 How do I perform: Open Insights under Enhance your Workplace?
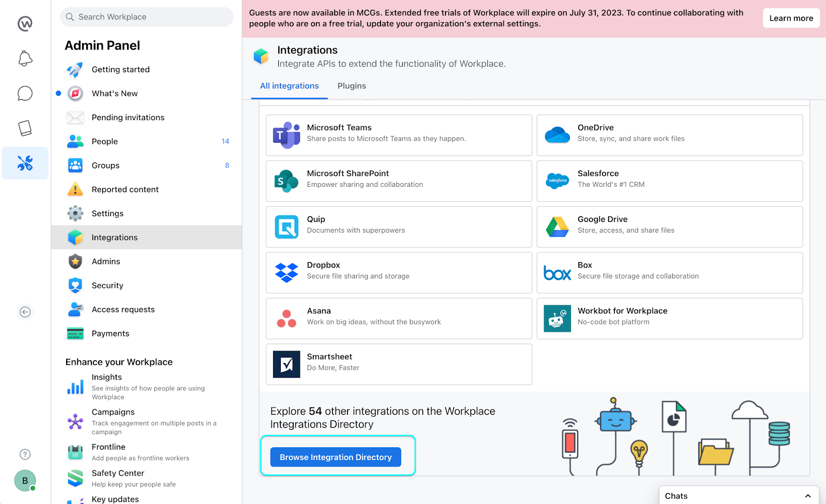(x=107, y=377)
